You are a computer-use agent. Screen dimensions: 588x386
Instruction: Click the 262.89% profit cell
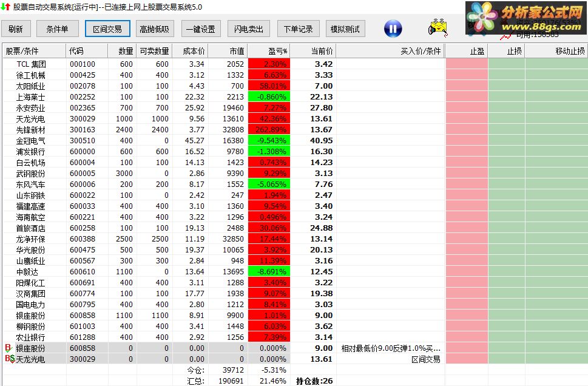click(x=269, y=130)
